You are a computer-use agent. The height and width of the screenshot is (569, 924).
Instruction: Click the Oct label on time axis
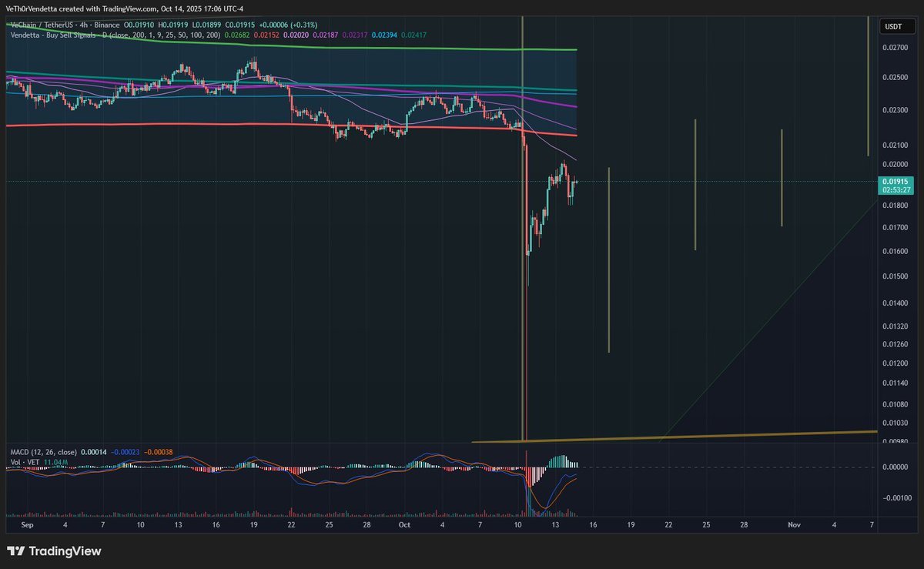pyautogui.click(x=404, y=524)
